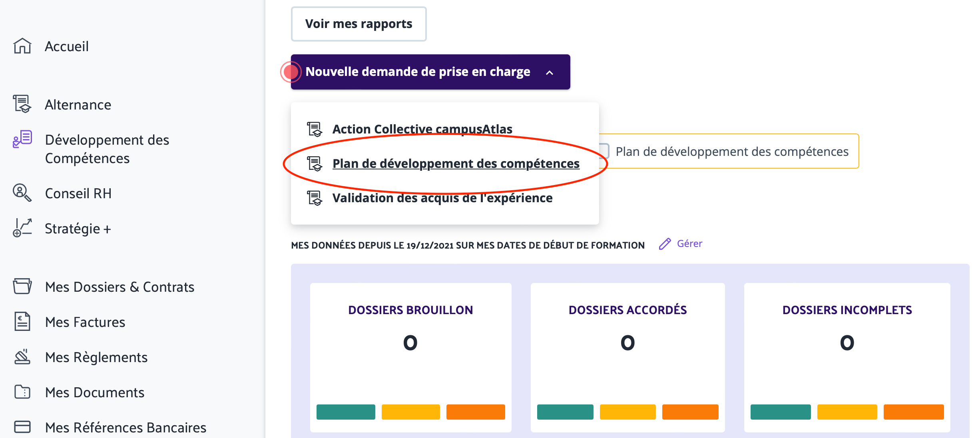Open the Gérer link

(x=689, y=244)
